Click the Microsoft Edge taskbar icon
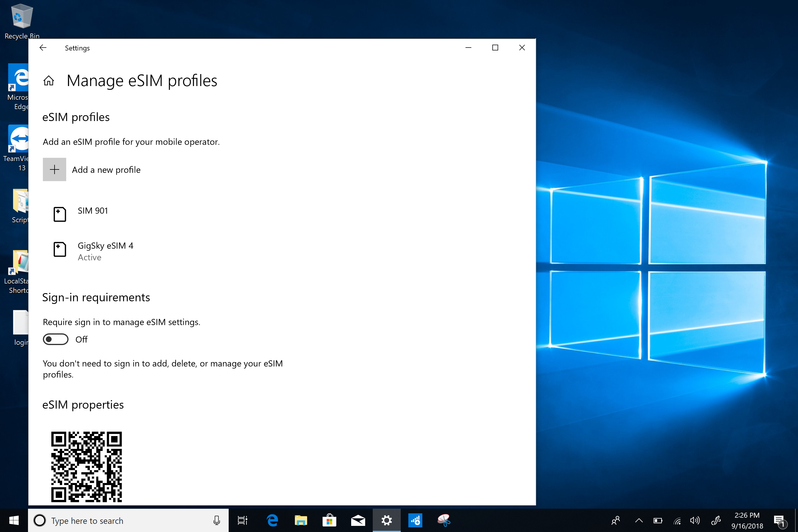The image size is (798, 532). click(271, 521)
